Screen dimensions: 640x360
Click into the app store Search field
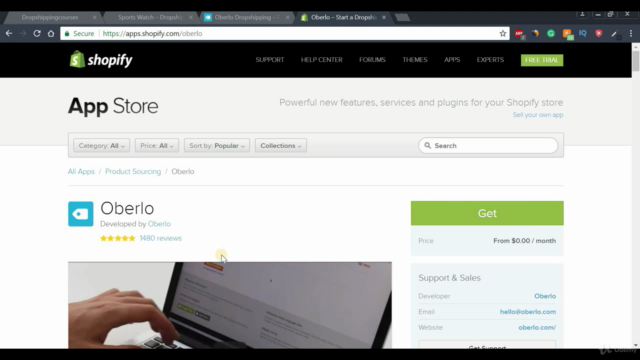[x=488, y=146]
